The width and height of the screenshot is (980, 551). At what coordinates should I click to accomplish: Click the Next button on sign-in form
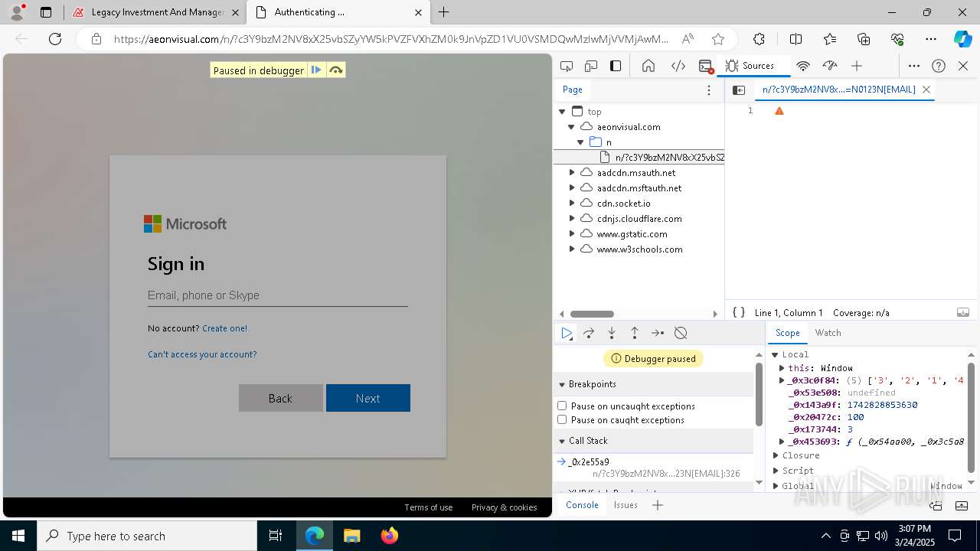pos(368,398)
